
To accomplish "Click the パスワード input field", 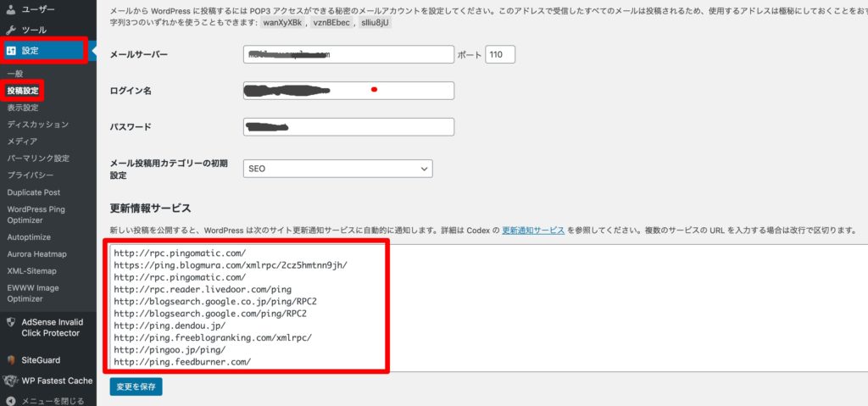I will tap(348, 127).
